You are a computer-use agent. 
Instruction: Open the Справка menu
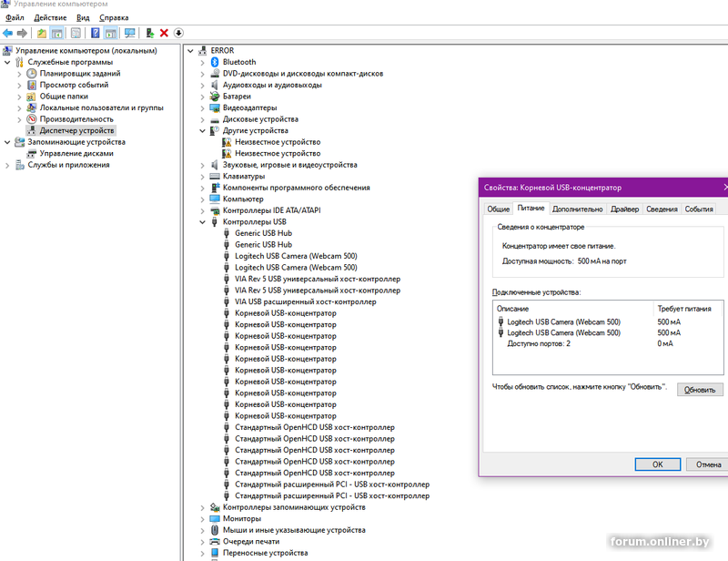coord(114,17)
